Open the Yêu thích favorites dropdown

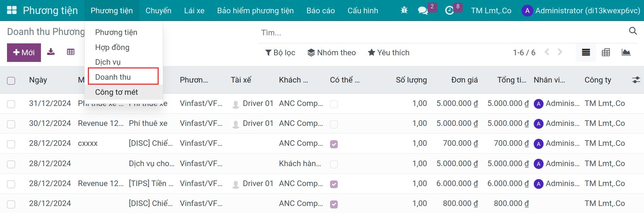pyautogui.click(x=388, y=52)
